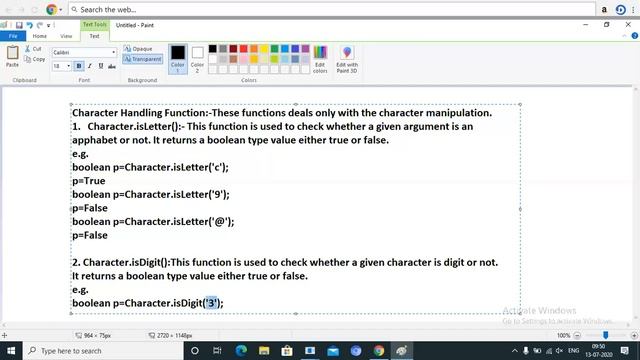The height and width of the screenshot is (360, 640).
Task: Open the browser three-dot menu
Action: click(x=633, y=9)
